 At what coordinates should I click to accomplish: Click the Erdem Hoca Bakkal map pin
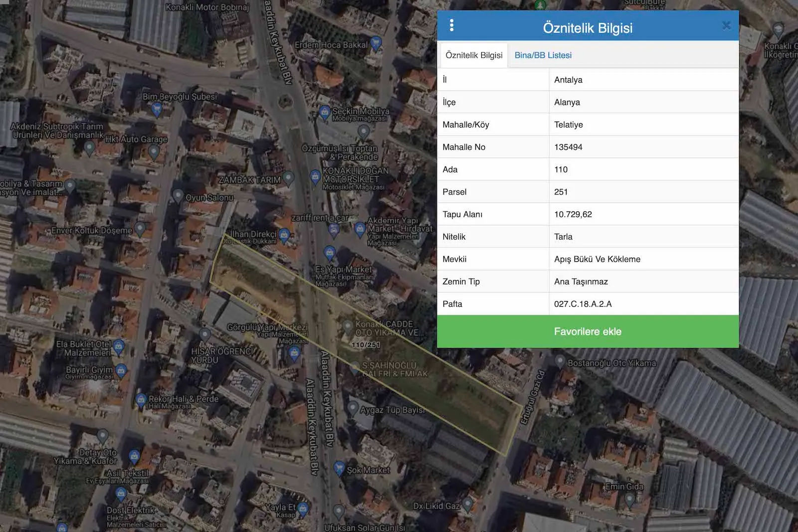[376, 43]
